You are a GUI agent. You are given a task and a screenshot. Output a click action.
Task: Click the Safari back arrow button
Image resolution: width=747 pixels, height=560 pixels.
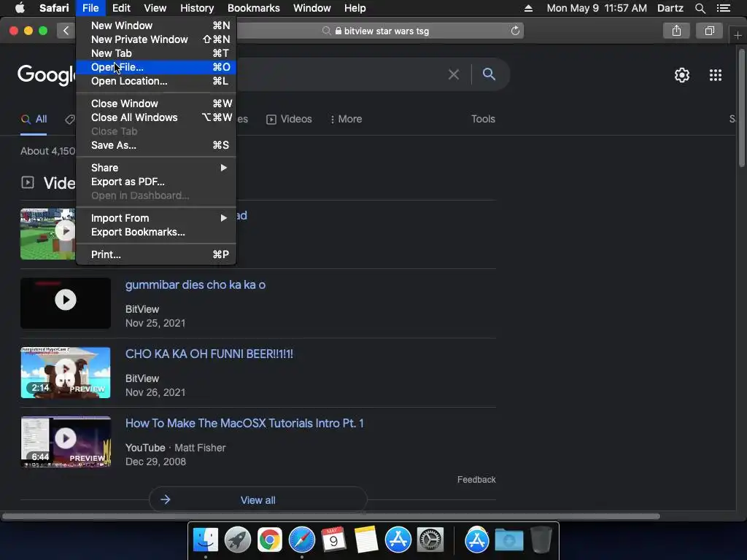66,31
